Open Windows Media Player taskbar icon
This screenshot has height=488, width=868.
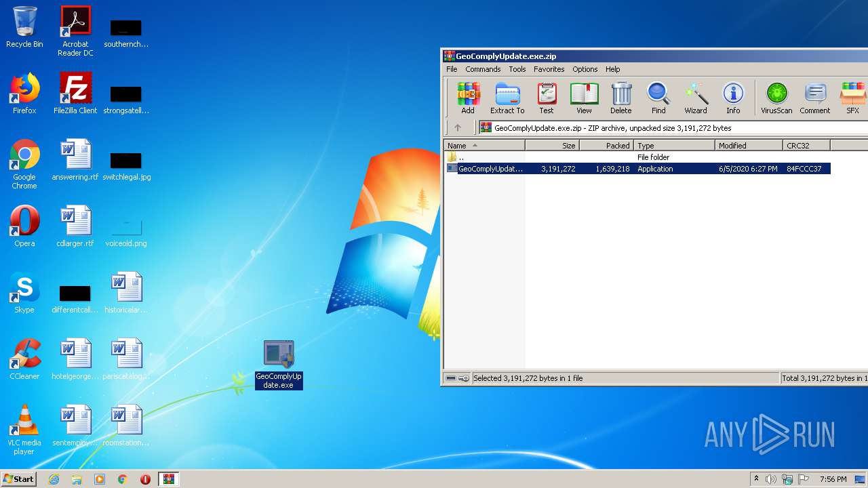click(x=100, y=479)
